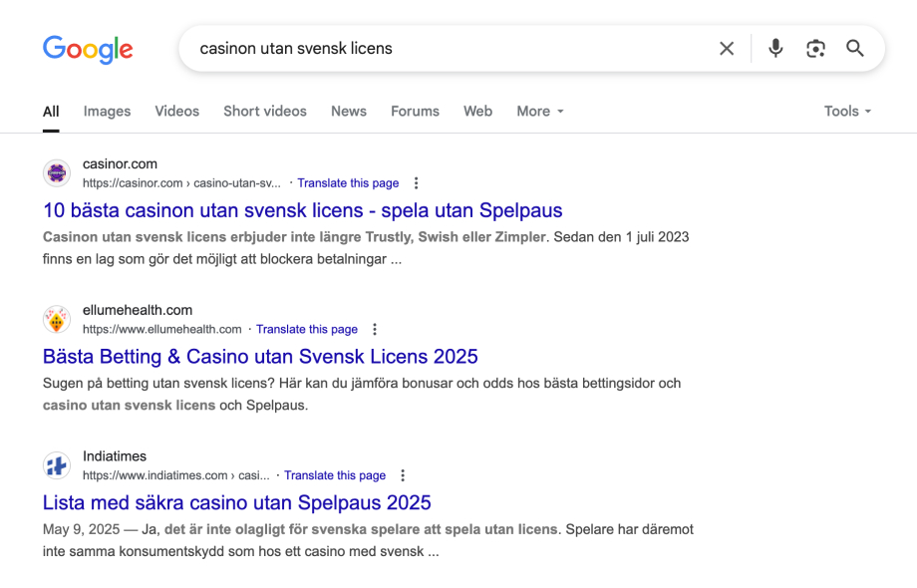Select the Videos search tab
The height and width of the screenshot is (588, 917).
point(176,111)
